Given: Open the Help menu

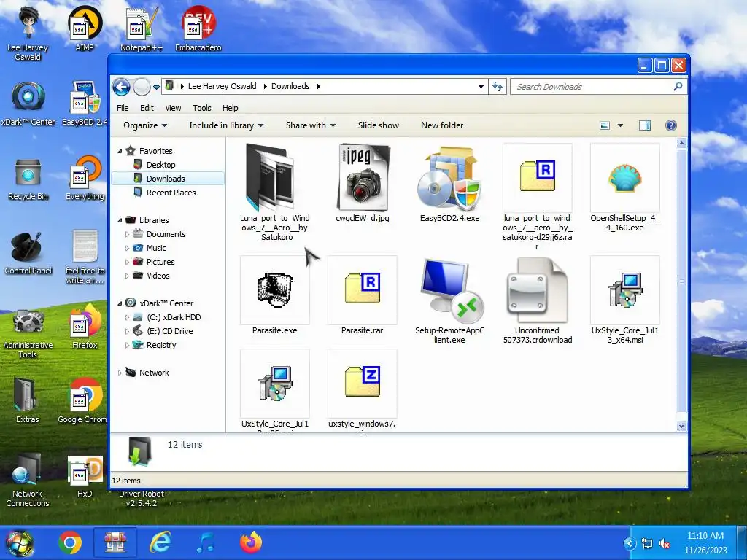Looking at the screenshot, I should click(x=230, y=108).
